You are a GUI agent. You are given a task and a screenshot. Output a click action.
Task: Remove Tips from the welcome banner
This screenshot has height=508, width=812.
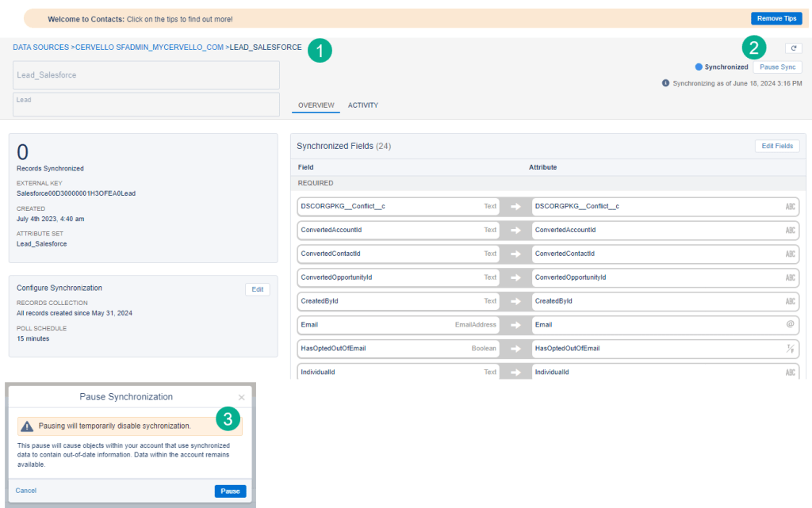[776, 18]
